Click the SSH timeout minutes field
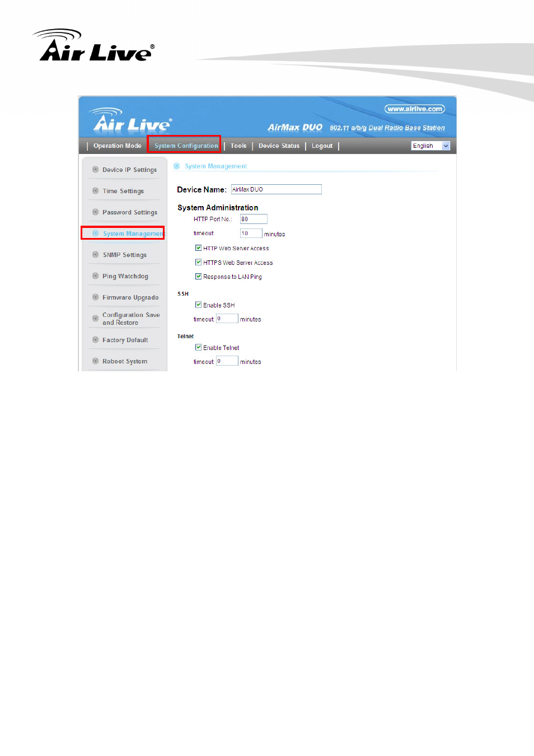The image size is (534, 756). [x=227, y=318]
